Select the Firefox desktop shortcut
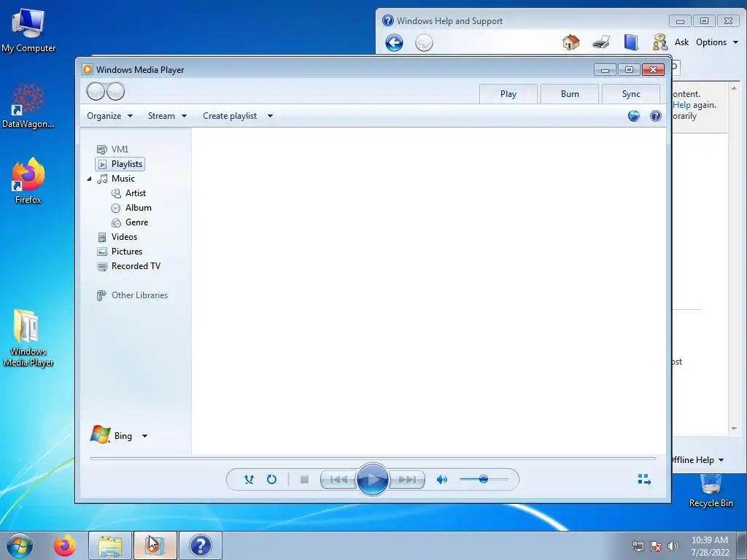 28,181
